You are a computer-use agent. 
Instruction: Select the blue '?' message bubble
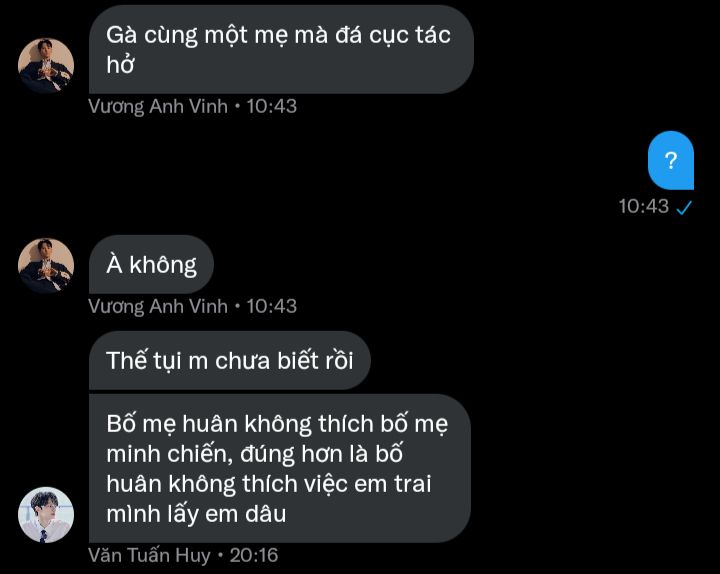[x=671, y=160]
